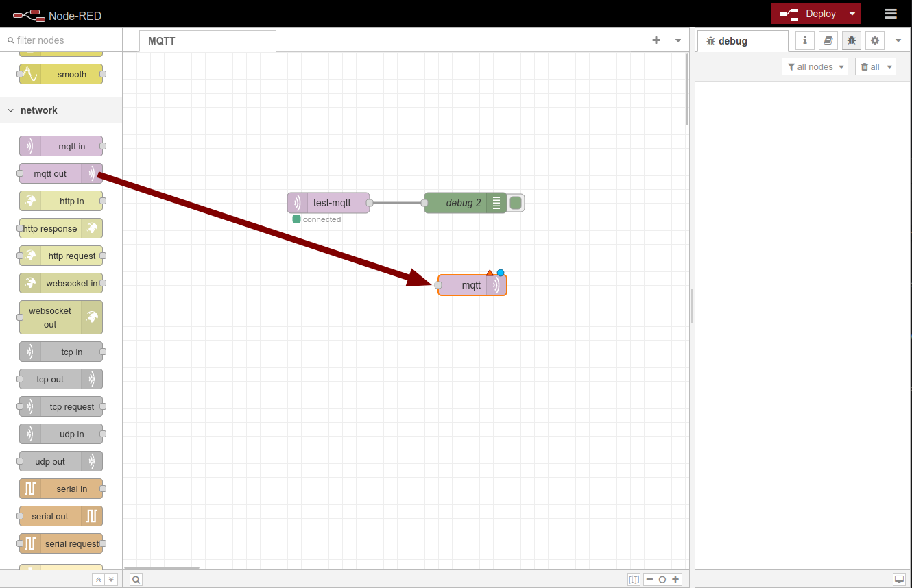Image resolution: width=912 pixels, height=588 pixels.
Task: Zoom out with the minus icon
Action: (649, 580)
